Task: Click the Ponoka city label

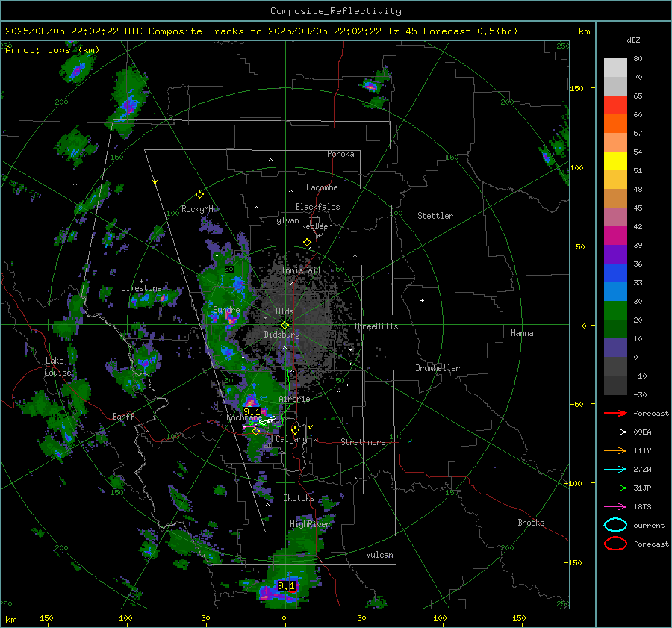Action: point(340,154)
